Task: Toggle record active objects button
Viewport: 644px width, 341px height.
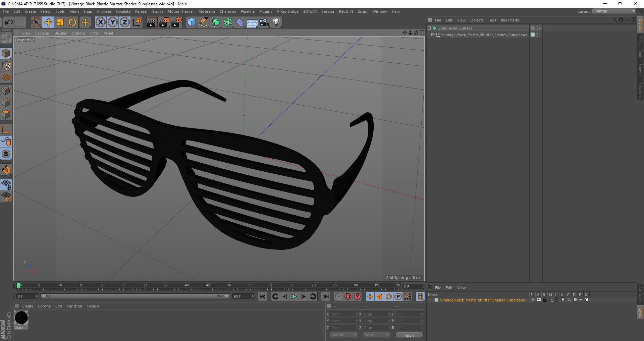Action: [x=338, y=296]
